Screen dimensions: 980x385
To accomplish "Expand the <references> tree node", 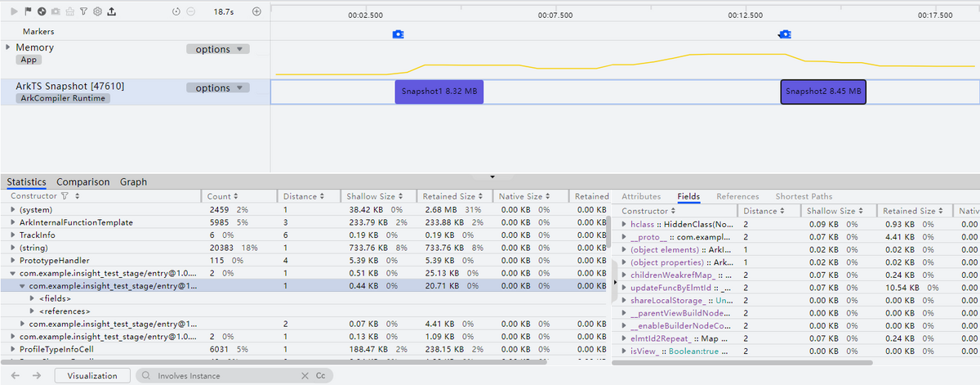I will click(33, 311).
